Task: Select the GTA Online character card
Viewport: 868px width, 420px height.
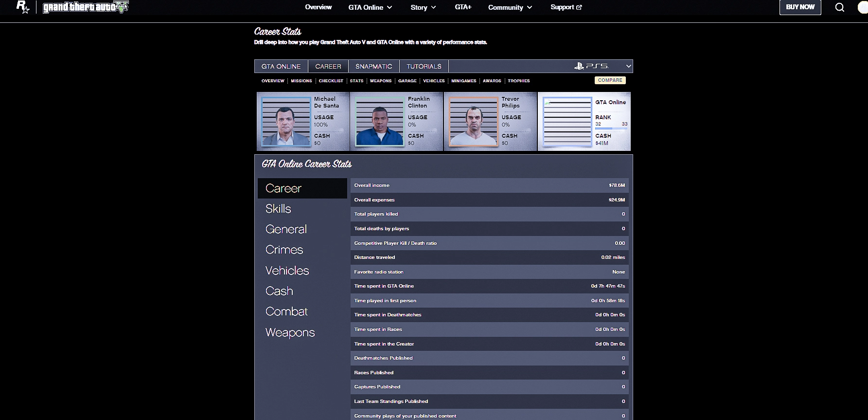Action: [x=584, y=121]
